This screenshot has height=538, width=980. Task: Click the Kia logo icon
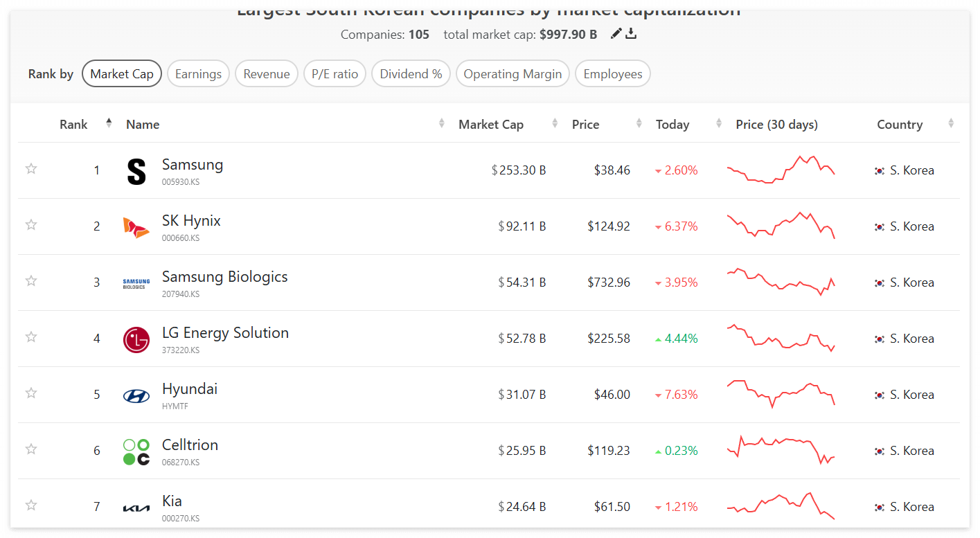(136, 508)
